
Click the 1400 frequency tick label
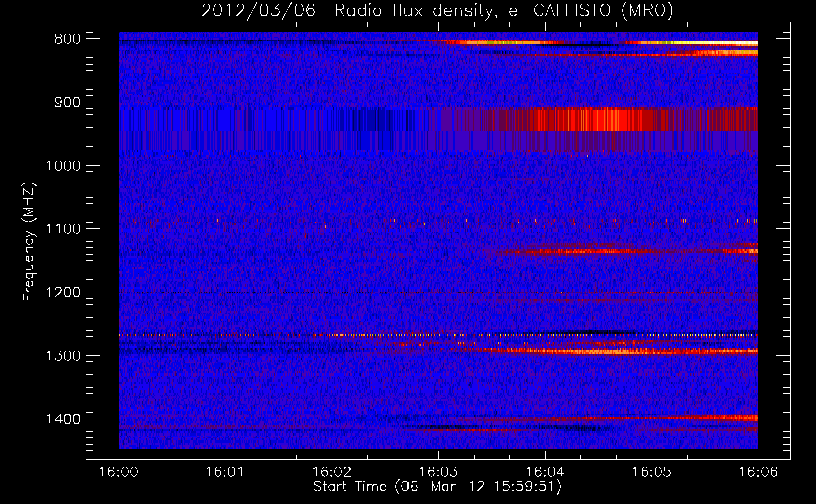[63, 419]
